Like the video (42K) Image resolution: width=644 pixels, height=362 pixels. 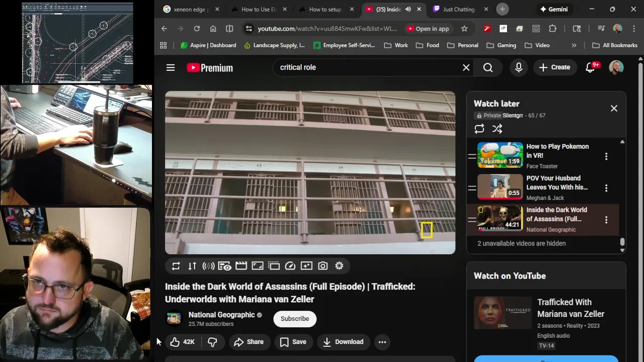coord(182,342)
